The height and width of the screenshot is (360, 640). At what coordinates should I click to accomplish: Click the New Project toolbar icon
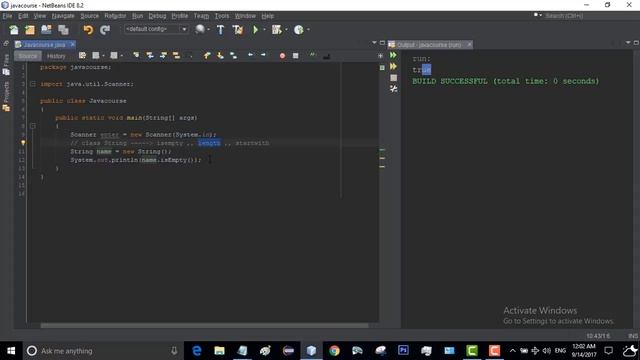click(30, 29)
